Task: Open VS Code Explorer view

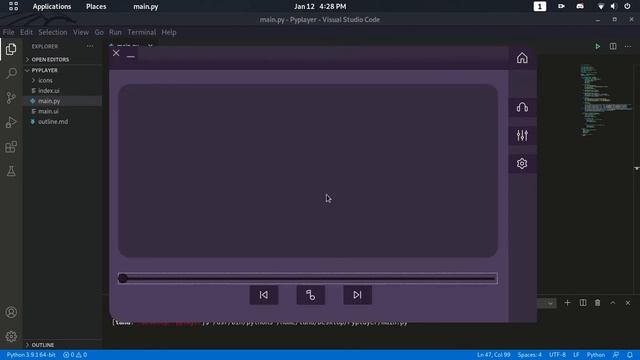Action: point(11,49)
